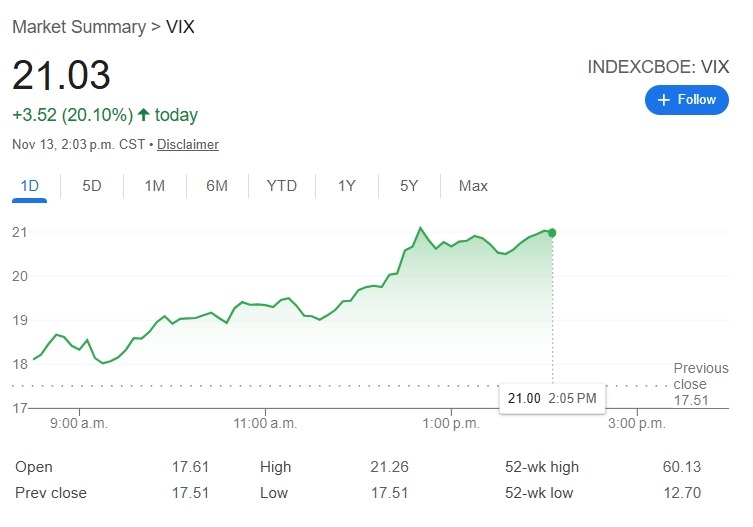Click the 21.03 current price
This screenshot has height=527, width=753.
click(x=61, y=77)
